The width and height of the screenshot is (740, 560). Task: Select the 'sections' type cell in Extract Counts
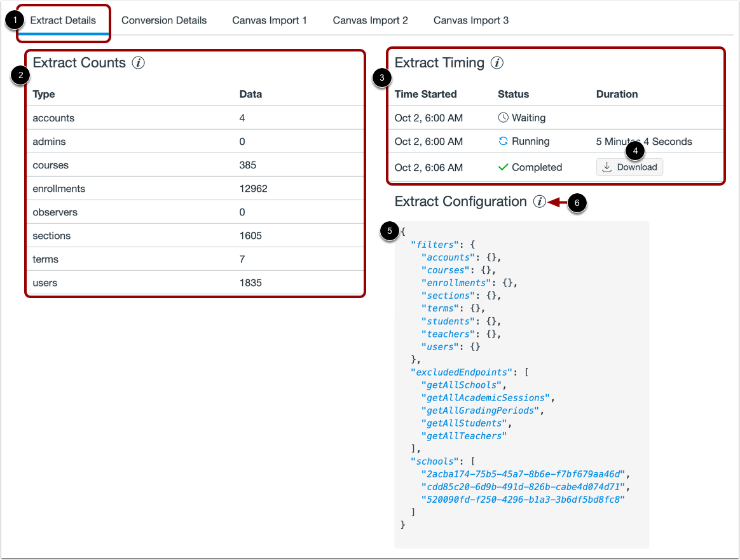[51, 236]
